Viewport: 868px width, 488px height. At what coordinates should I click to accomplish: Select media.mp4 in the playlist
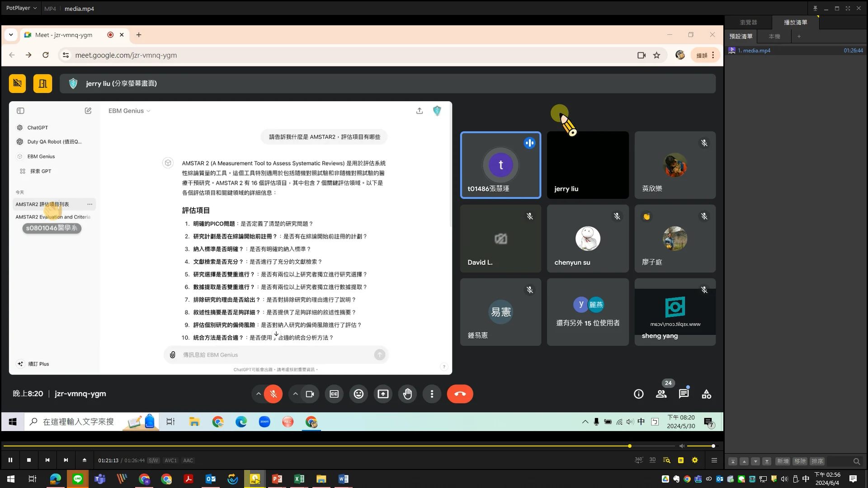tap(796, 51)
